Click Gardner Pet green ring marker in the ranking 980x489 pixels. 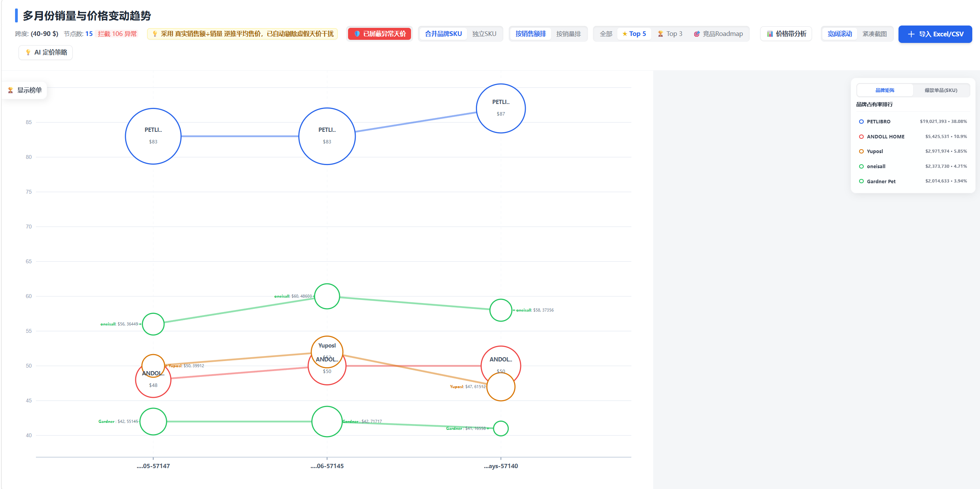pos(861,181)
